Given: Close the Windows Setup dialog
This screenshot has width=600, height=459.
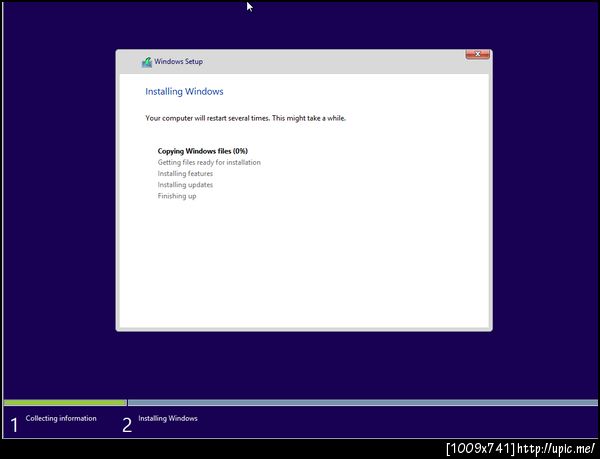Looking at the screenshot, I should [x=478, y=54].
